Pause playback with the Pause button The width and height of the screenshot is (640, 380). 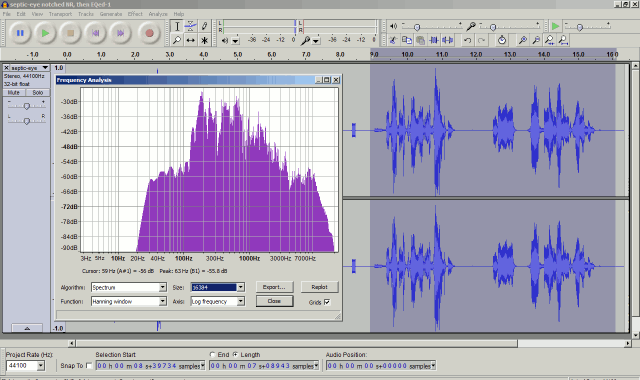20,33
